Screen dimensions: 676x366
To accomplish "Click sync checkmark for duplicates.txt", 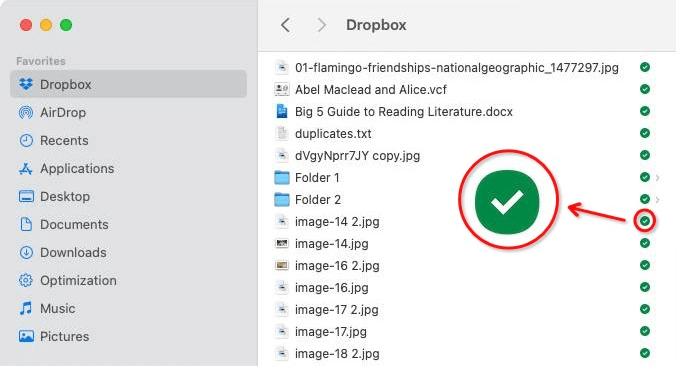I will click(x=645, y=133).
